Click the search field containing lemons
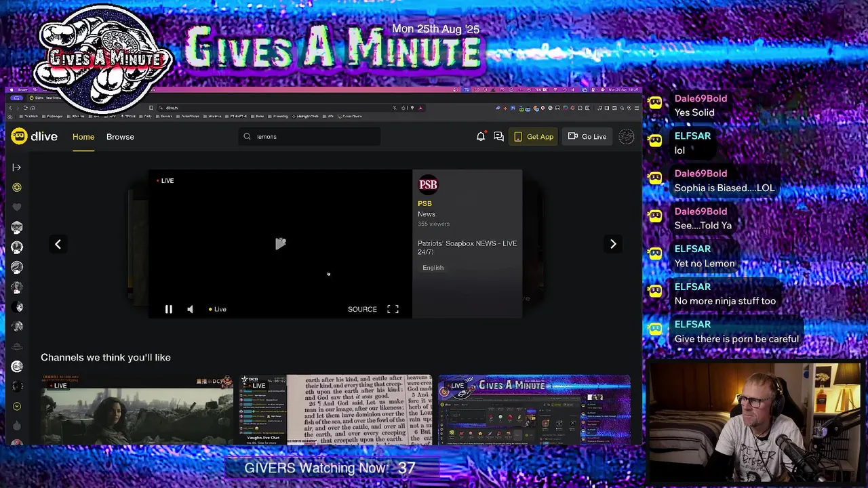Image resolution: width=868 pixels, height=488 pixels. 309,136
